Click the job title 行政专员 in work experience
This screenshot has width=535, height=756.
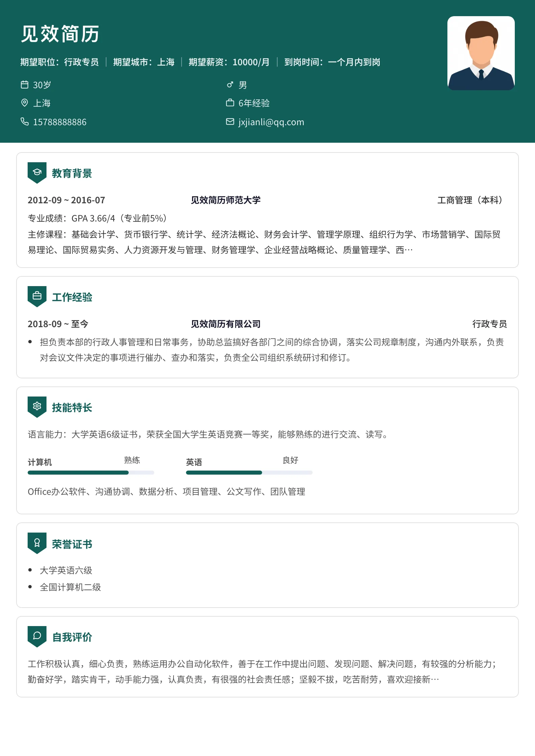(x=490, y=324)
